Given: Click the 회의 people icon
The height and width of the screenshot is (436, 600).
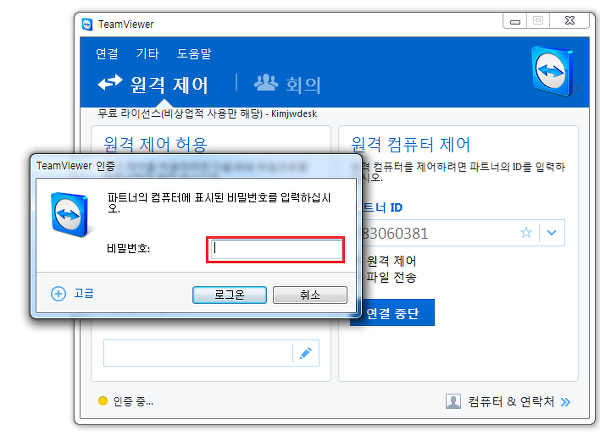Looking at the screenshot, I should pyautogui.click(x=266, y=82).
